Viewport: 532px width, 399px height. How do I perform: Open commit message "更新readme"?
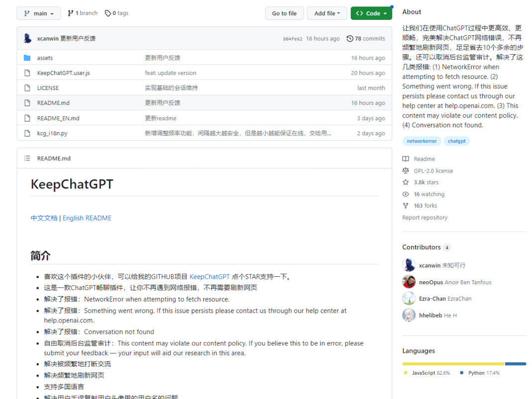click(161, 118)
